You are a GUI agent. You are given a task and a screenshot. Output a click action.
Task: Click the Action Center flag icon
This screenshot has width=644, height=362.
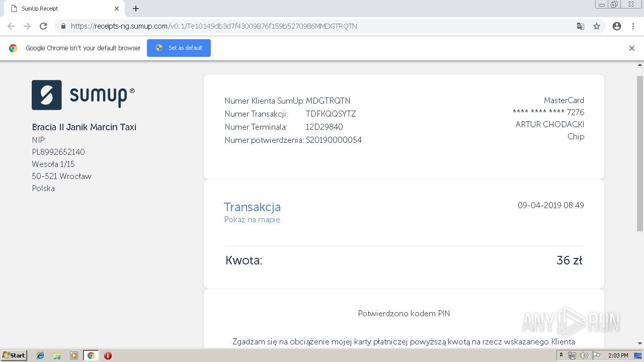coord(596,355)
